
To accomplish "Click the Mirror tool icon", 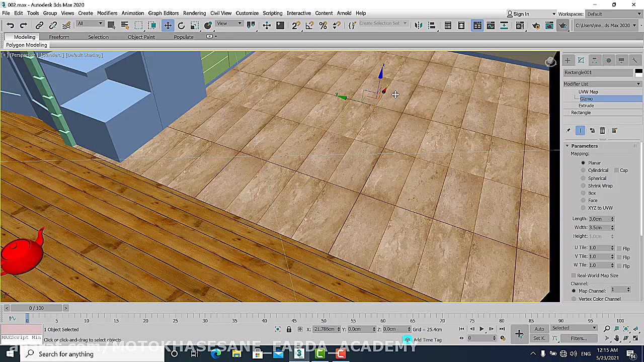I will pos(418,26).
